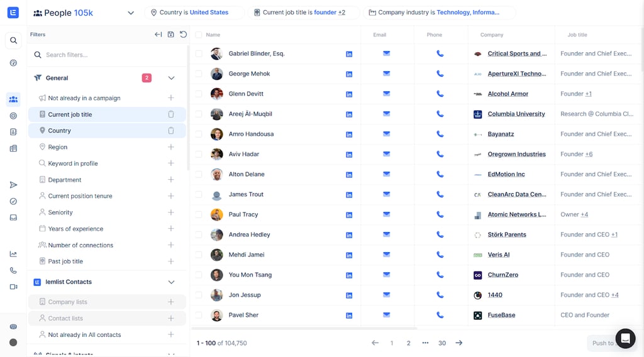Select the Not already in All contacts filter
The height and width of the screenshot is (357, 644).
[x=107, y=335]
